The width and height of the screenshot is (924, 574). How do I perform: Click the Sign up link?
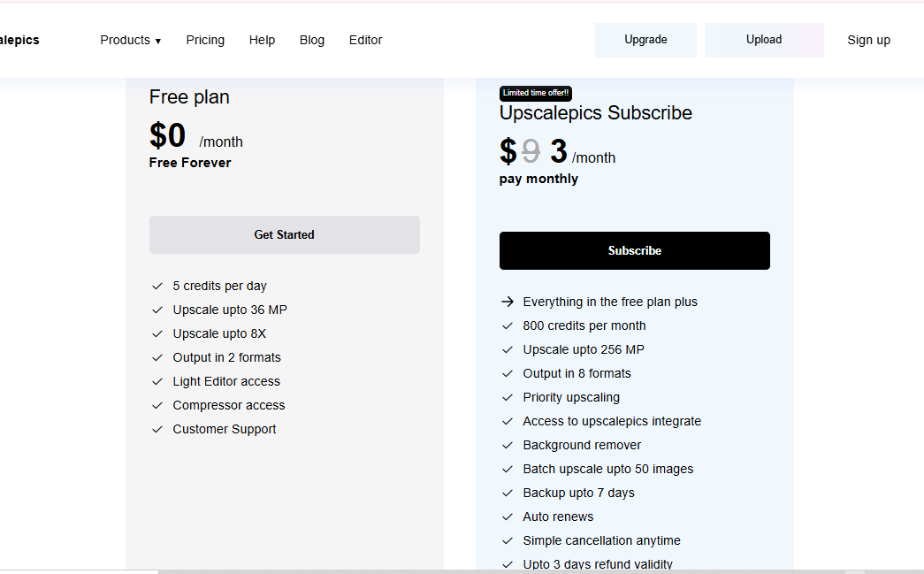868,40
